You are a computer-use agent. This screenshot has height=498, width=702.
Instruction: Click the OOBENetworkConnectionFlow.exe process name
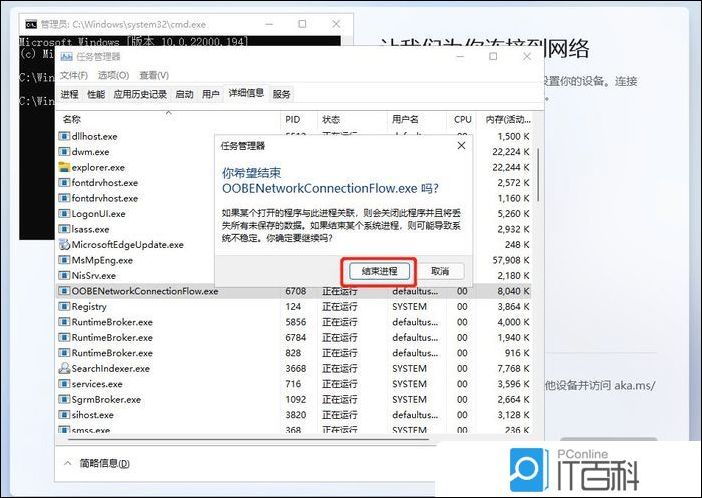click(x=145, y=291)
